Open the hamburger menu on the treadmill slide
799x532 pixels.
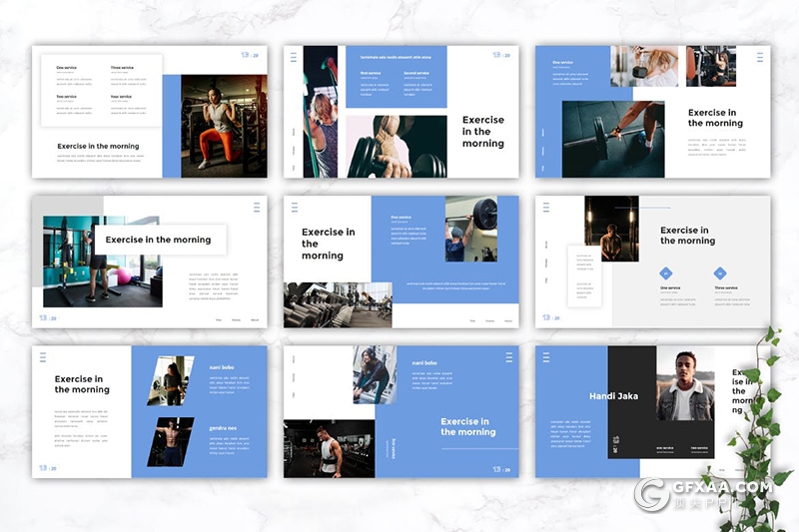[257, 208]
